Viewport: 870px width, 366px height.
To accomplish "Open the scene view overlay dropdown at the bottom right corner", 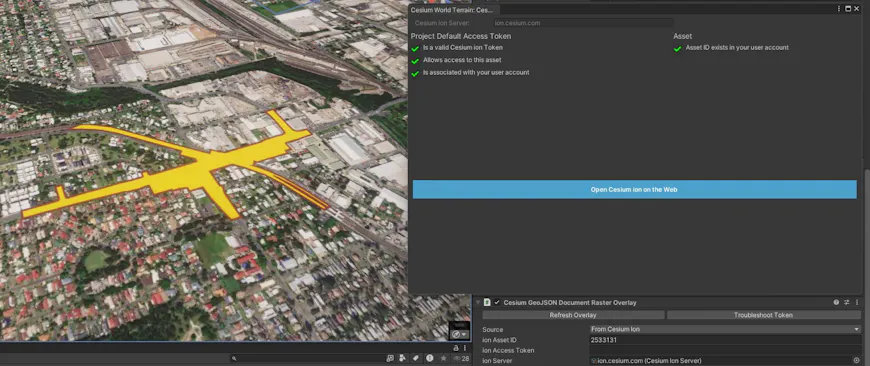I will tap(459, 334).
